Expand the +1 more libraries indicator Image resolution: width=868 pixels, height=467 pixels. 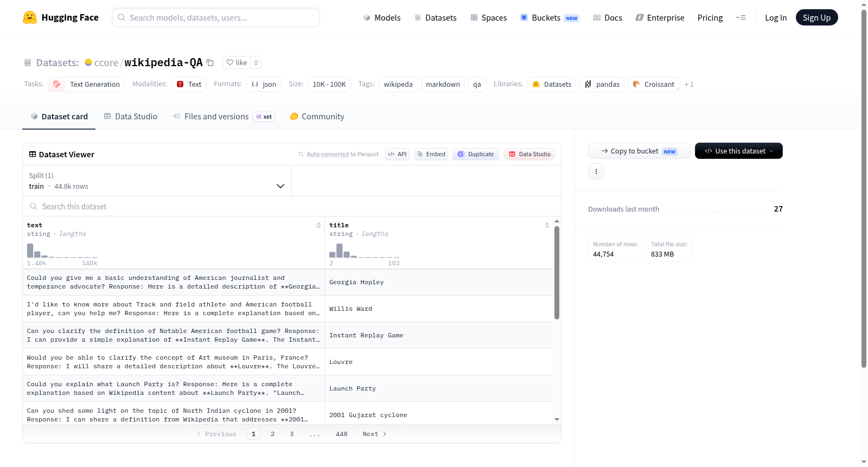[689, 84]
